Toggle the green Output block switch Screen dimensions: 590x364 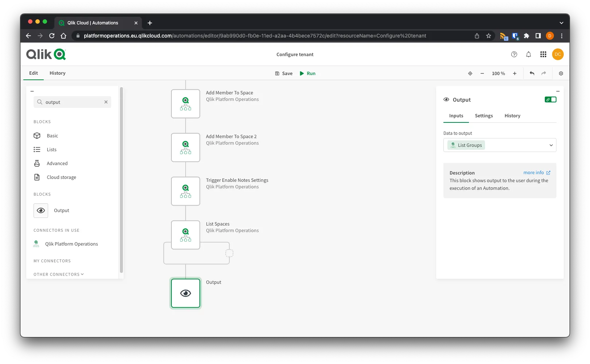point(550,99)
